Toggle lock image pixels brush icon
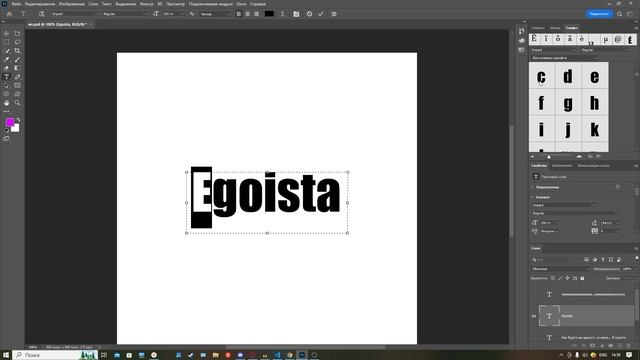 click(560, 278)
